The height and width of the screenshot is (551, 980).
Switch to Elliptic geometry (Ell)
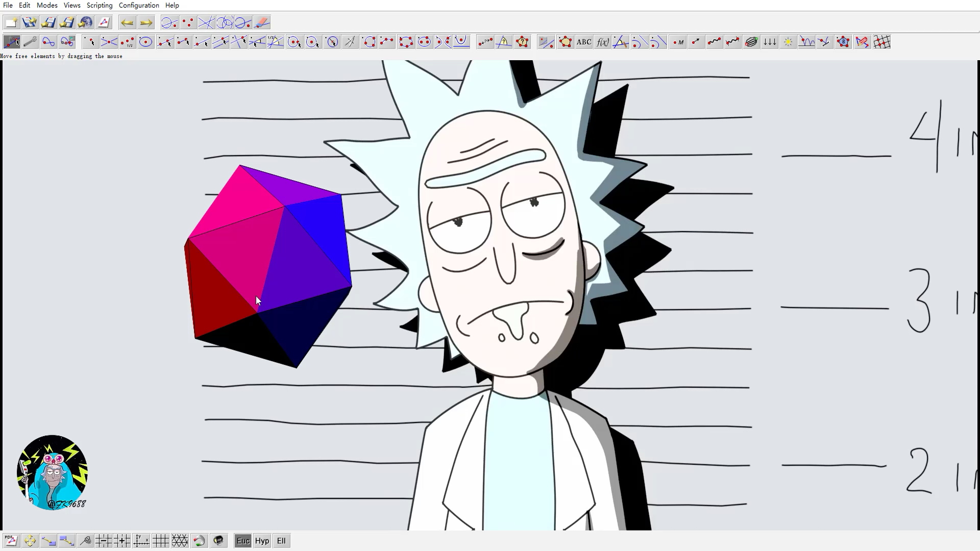click(281, 541)
